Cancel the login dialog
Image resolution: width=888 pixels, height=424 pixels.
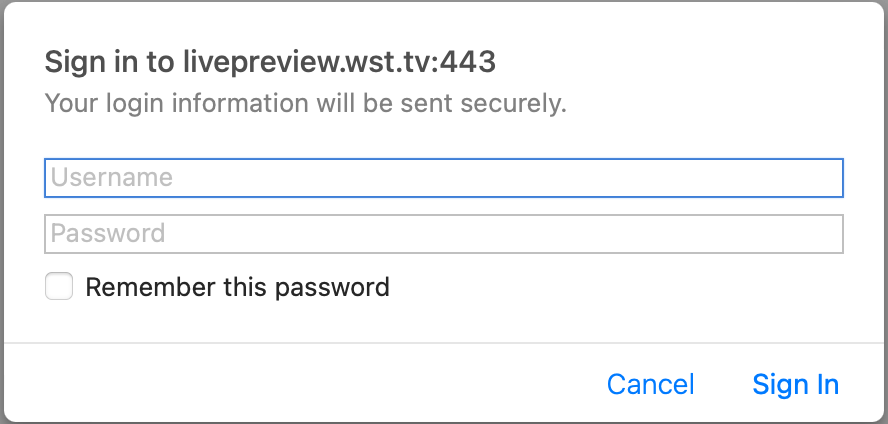coord(650,384)
